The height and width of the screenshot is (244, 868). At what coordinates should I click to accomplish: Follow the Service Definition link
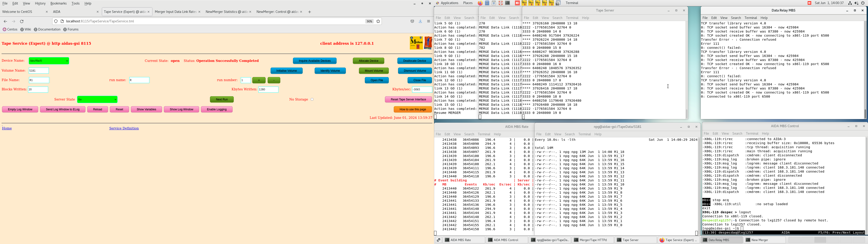pyautogui.click(x=124, y=128)
